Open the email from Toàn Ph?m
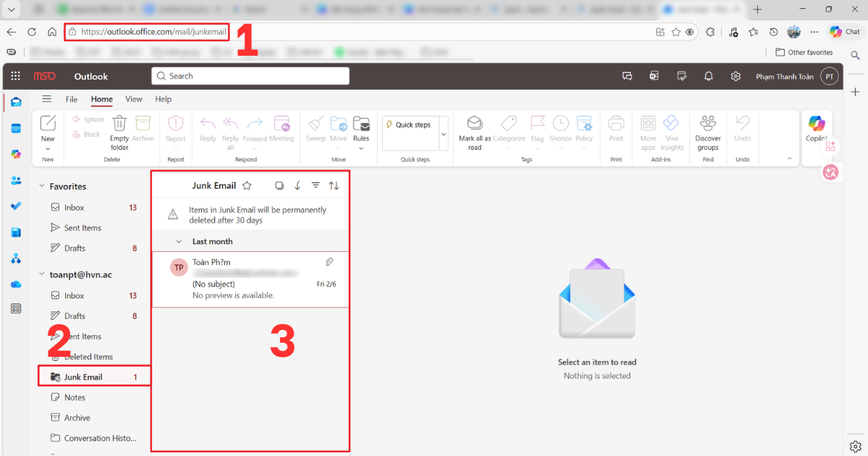Screen dimensions: 868x456 250,279
